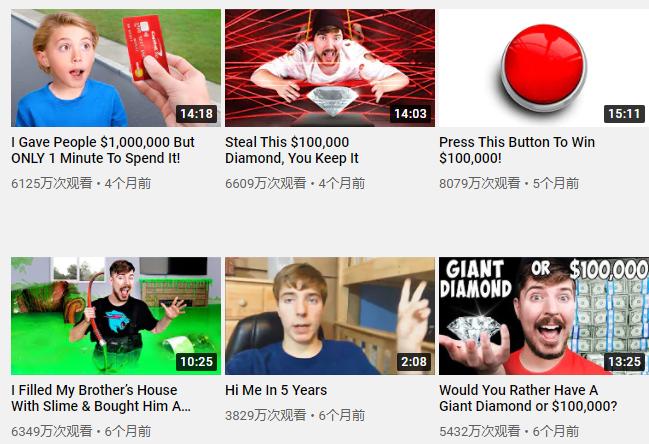The width and height of the screenshot is (649, 444).
Task: Open the big red button thumbnail
Action: [544, 68]
